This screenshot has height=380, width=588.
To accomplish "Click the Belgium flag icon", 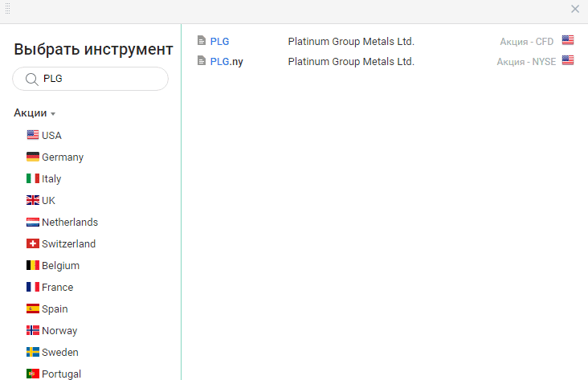I will point(33,265).
